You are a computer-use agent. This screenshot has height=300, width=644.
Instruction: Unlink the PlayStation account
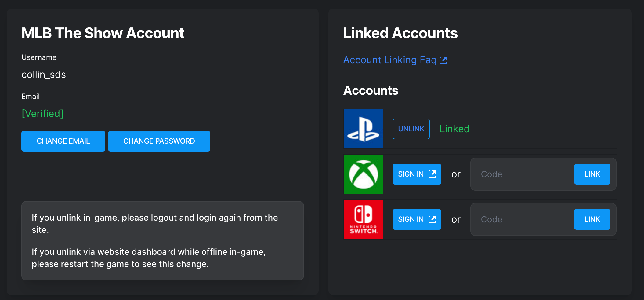[x=411, y=129]
